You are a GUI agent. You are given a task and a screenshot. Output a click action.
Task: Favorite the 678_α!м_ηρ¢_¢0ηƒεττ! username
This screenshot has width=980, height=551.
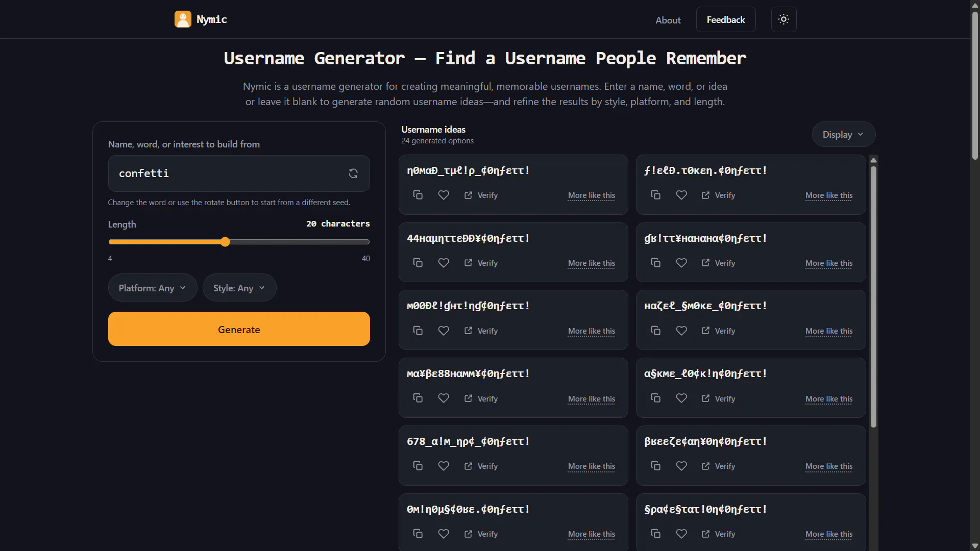point(444,466)
